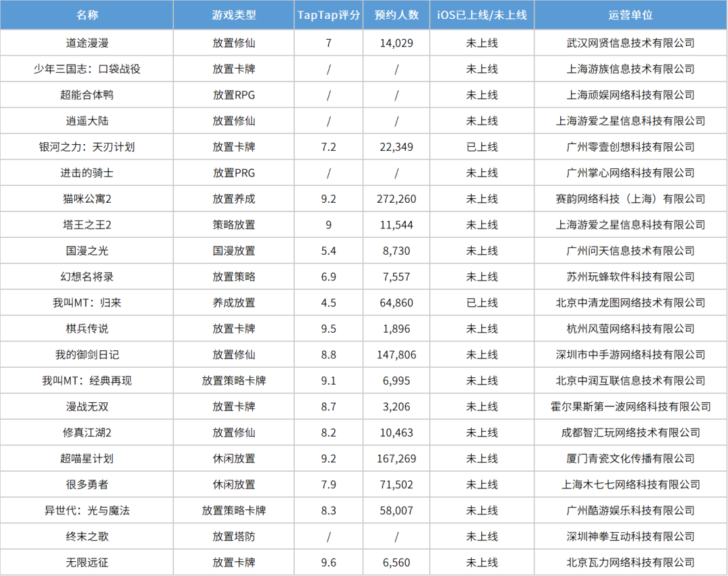Select the 银河之力：天刃计划 cell

(87, 147)
